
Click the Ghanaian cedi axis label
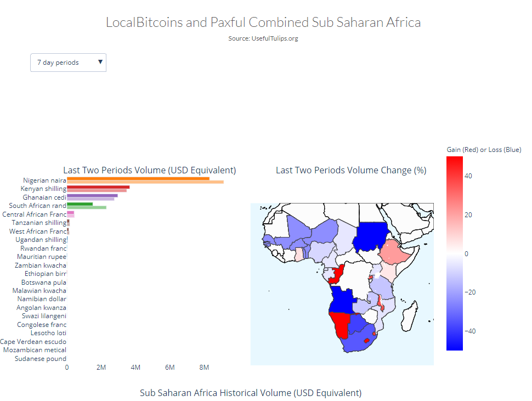pyautogui.click(x=44, y=197)
